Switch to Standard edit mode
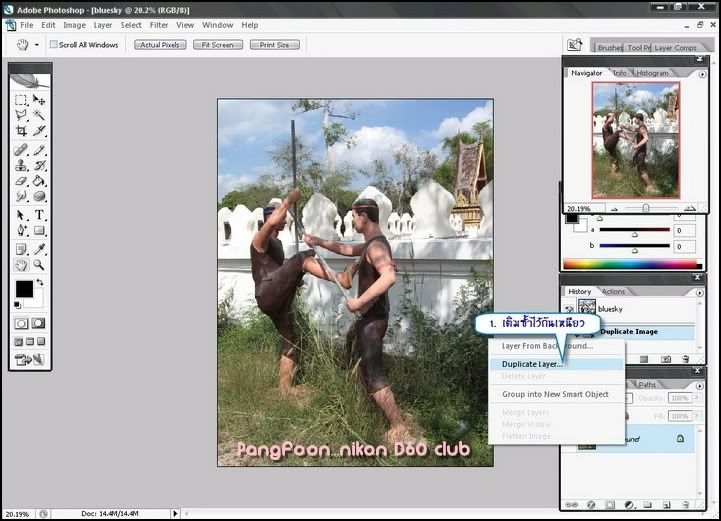 click(21, 323)
